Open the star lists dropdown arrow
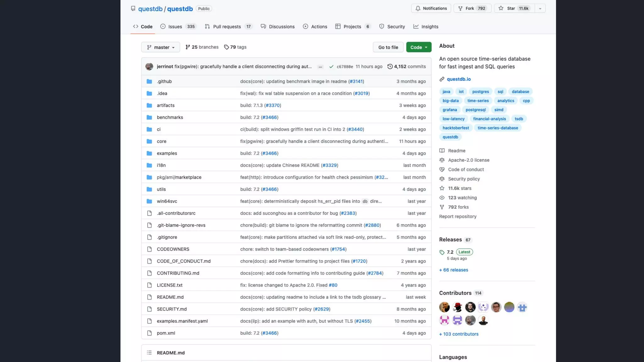This screenshot has width=644, height=362. click(540, 8)
